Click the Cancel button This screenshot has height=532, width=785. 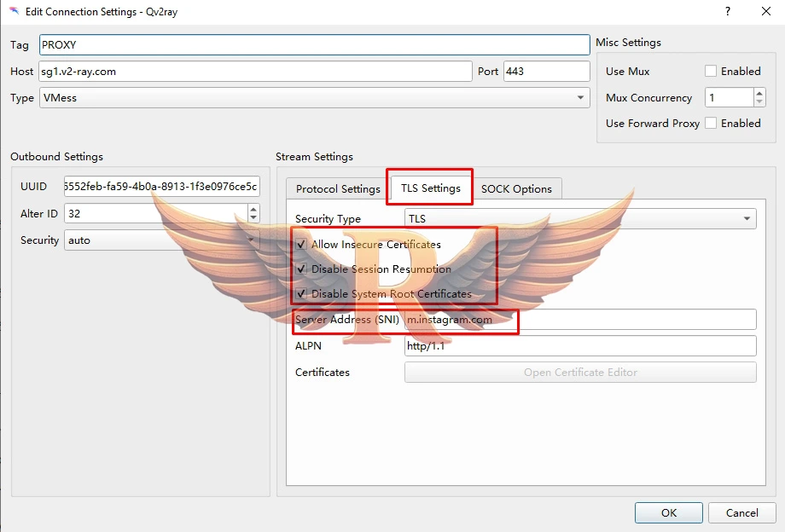point(741,512)
